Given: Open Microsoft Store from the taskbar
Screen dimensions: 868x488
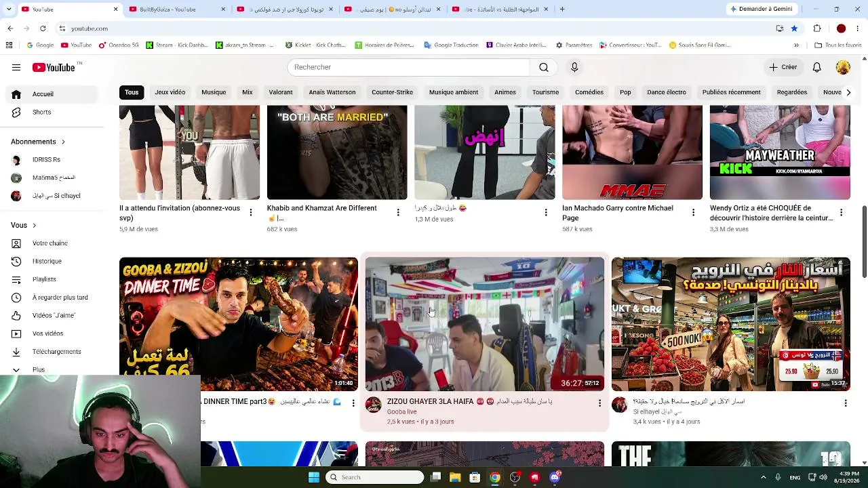Looking at the screenshot, I should point(475,477).
